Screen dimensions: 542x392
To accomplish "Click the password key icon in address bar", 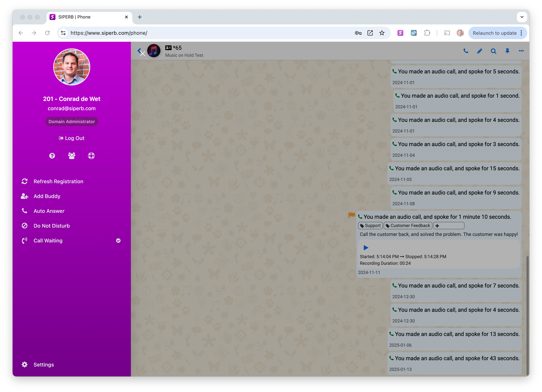I will [x=358, y=33].
